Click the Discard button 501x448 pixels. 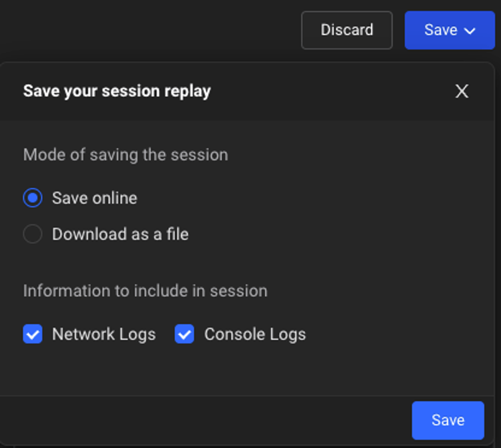[346, 30]
